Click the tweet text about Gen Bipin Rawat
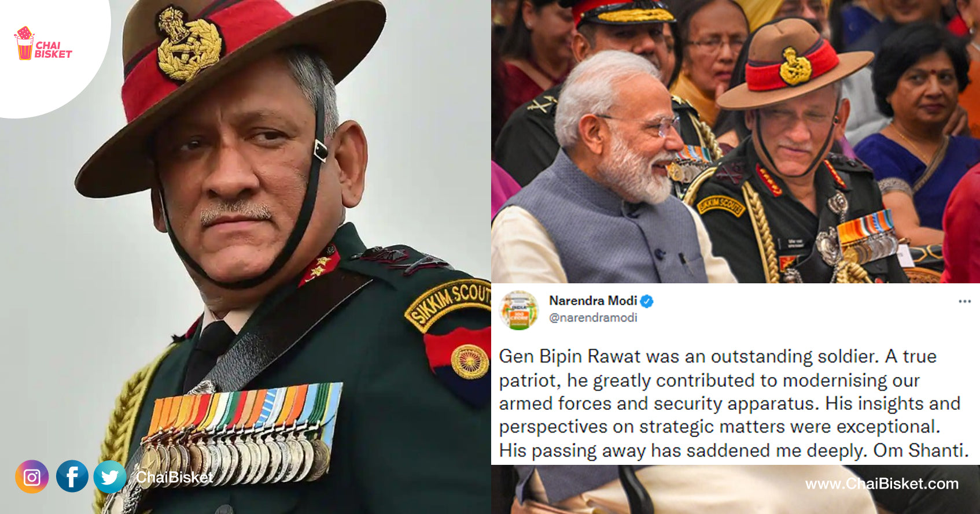This screenshot has height=514, width=980. 734,403
